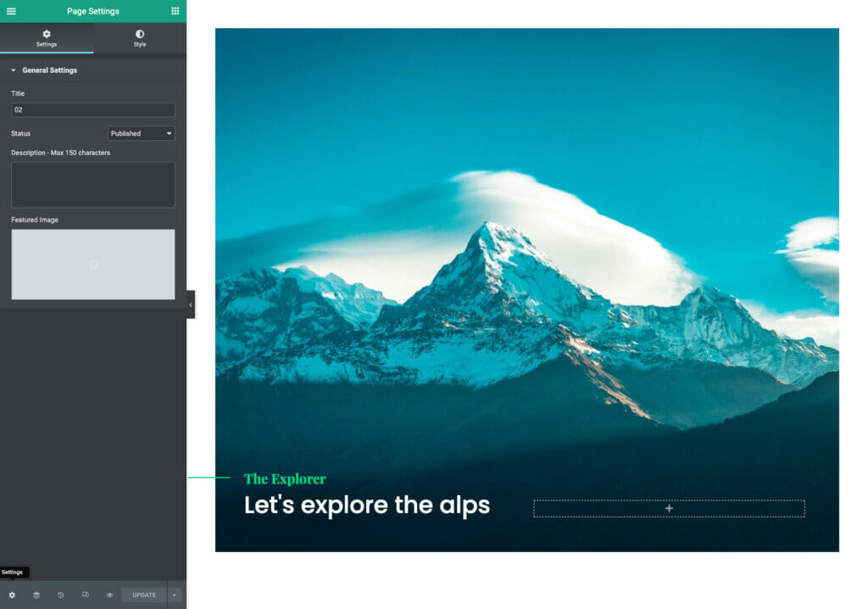Collapse the editor side panel handle

(x=191, y=304)
